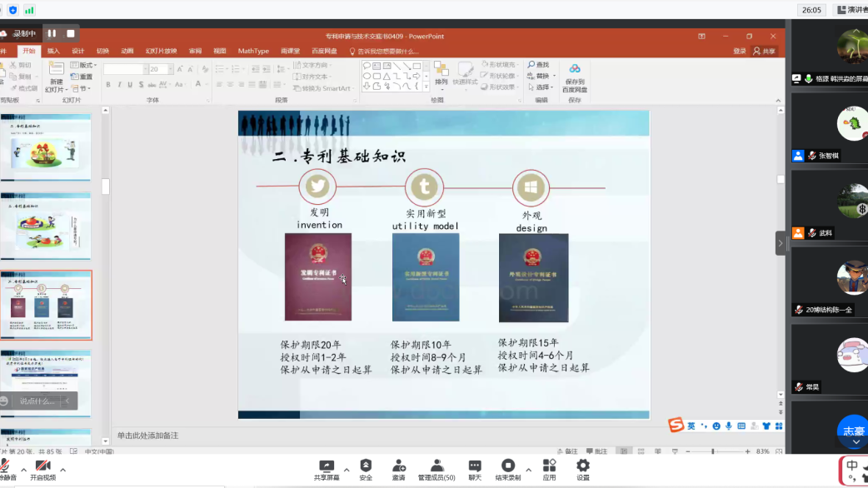Image resolution: width=868 pixels, height=488 pixels.
Task: Toggle Bold text formatting
Action: point(108,85)
